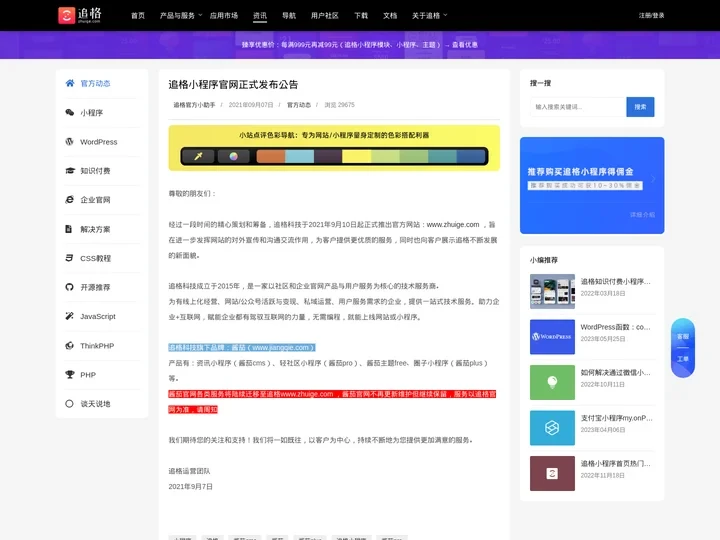
Task: Open the 推荐购买追格小程序得佣金 banner
Action: (592, 186)
